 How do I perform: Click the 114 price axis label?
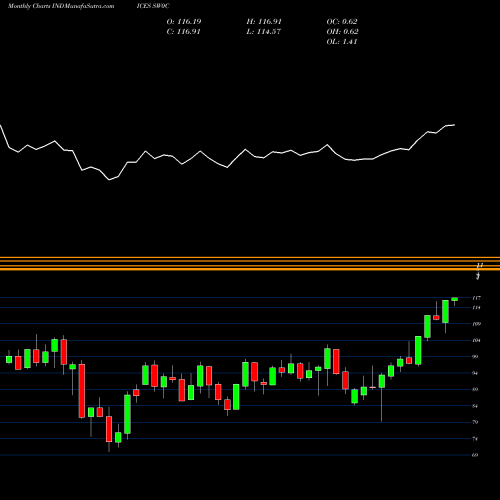tap(477, 307)
